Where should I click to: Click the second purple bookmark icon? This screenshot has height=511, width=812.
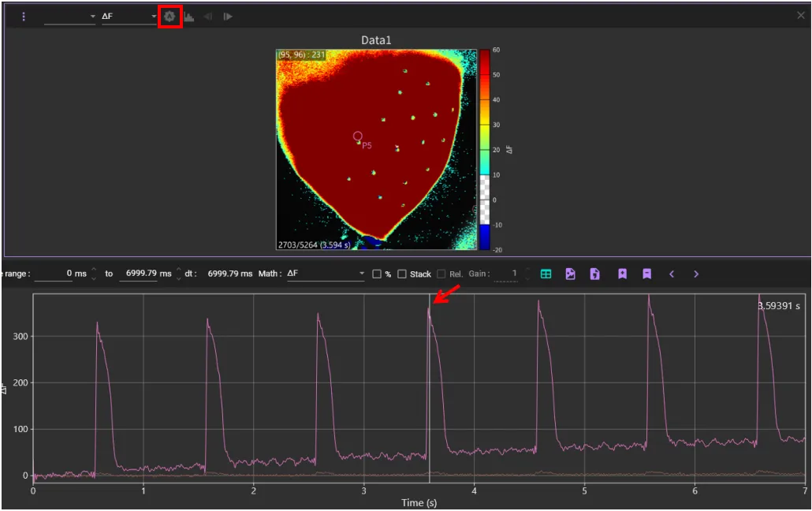pos(646,274)
